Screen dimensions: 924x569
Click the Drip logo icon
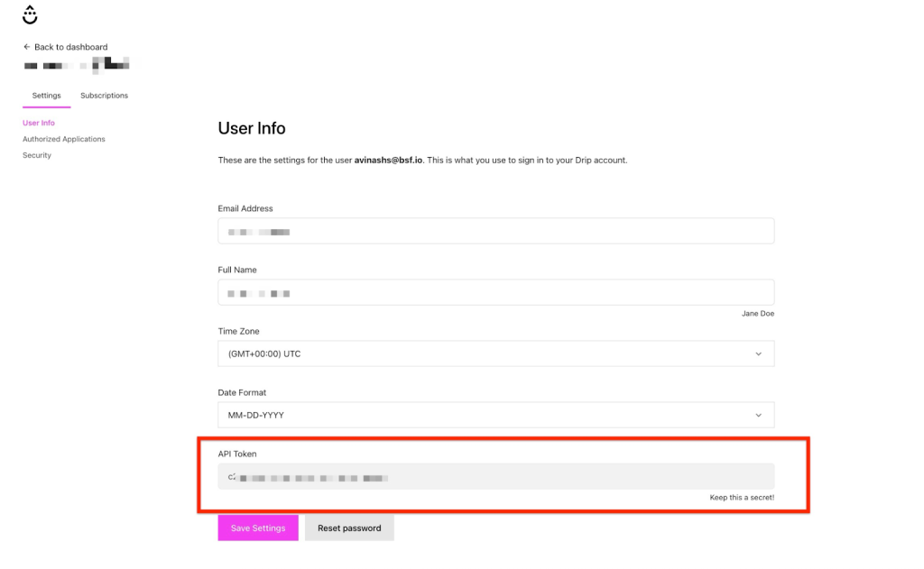tap(30, 14)
